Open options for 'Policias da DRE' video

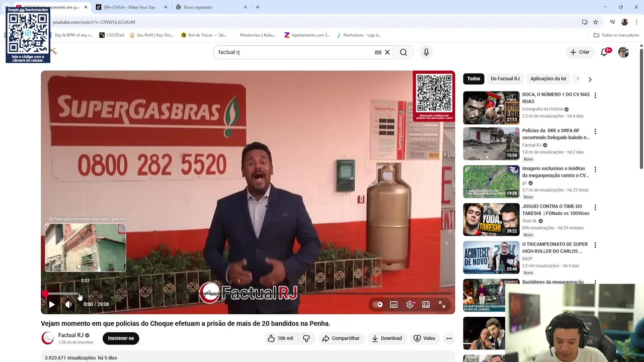595,132
